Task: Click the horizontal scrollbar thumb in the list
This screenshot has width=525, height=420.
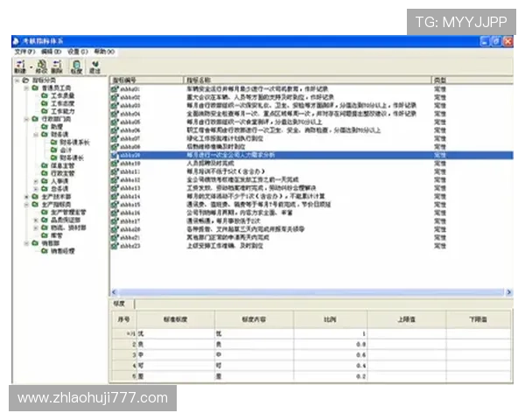Action: point(311,292)
